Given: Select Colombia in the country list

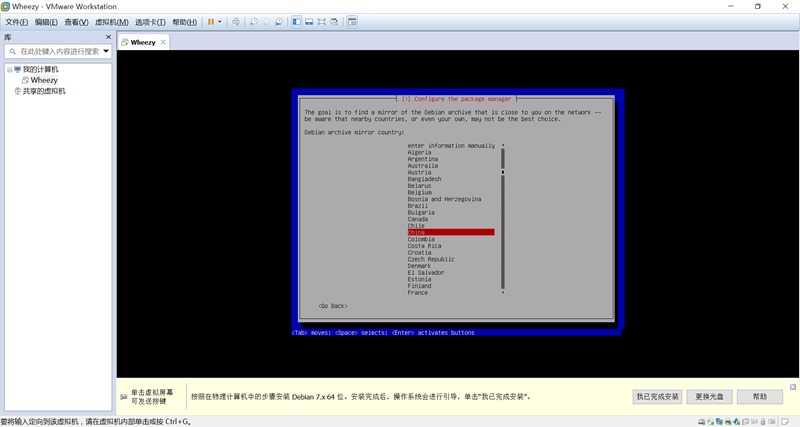Looking at the screenshot, I should click(x=421, y=239).
